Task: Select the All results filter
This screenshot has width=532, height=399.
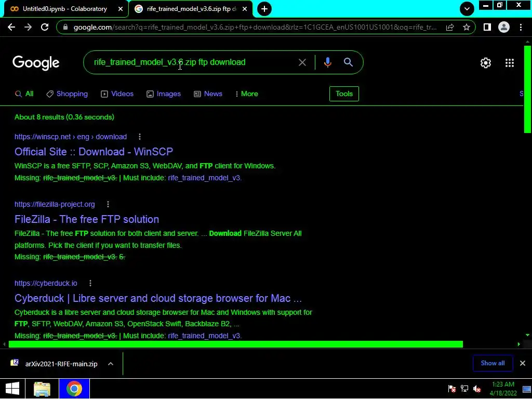Action: (x=24, y=94)
